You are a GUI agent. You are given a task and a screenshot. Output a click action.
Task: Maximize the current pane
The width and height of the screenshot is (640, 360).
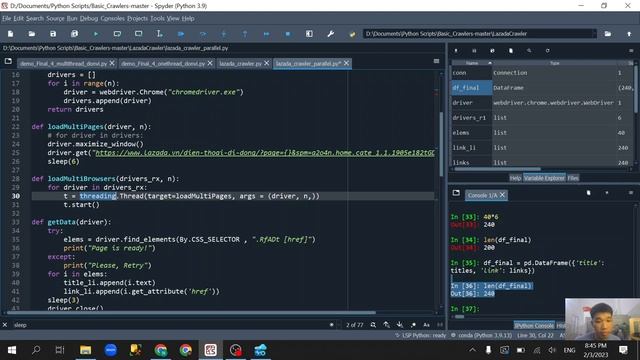click(309, 34)
